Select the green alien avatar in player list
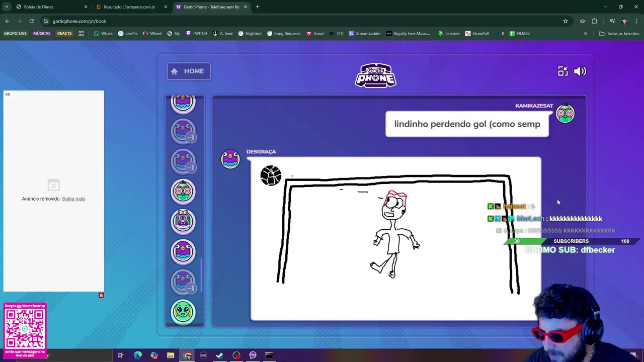Screen dimensions: 644x362 183,312
